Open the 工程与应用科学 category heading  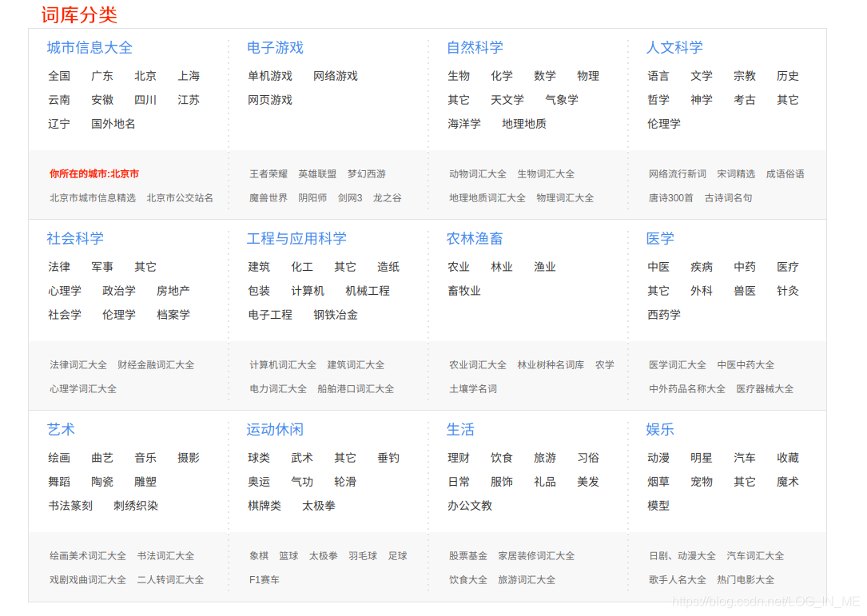coord(296,238)
